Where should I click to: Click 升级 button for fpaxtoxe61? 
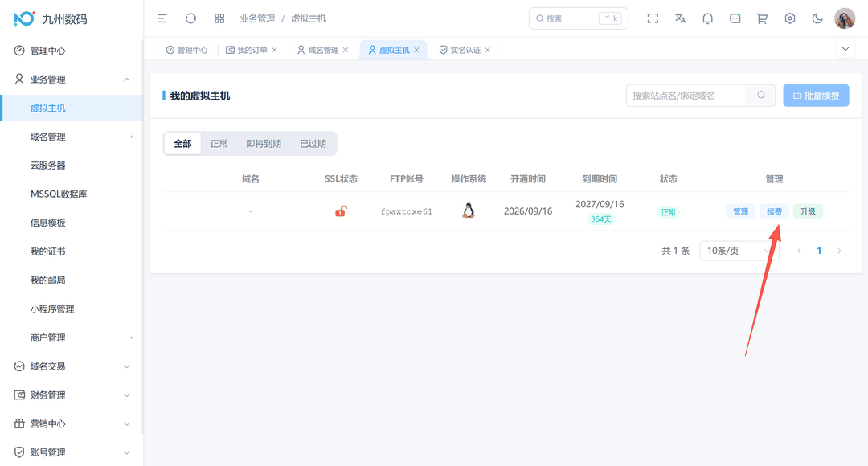[x=808, y=211]
